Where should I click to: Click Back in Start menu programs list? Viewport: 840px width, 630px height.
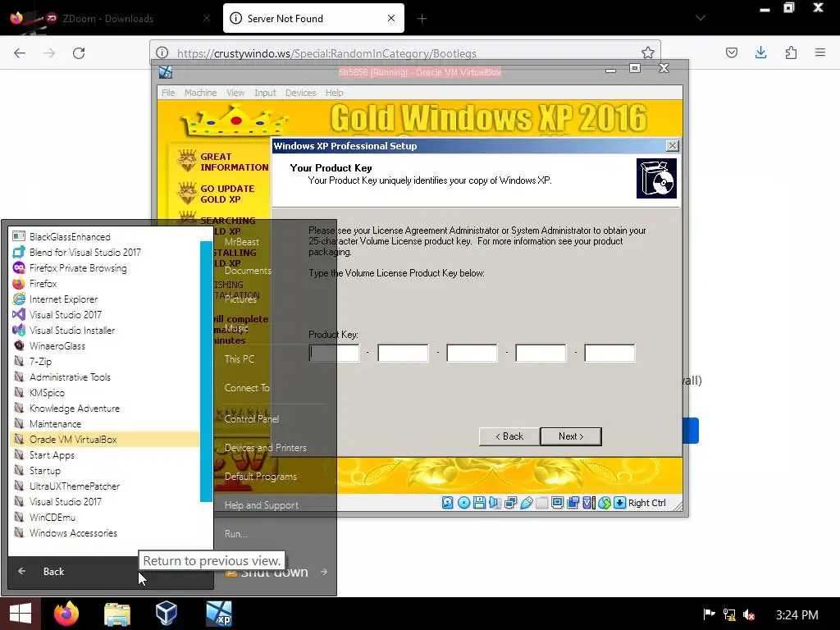click(53, 572)
